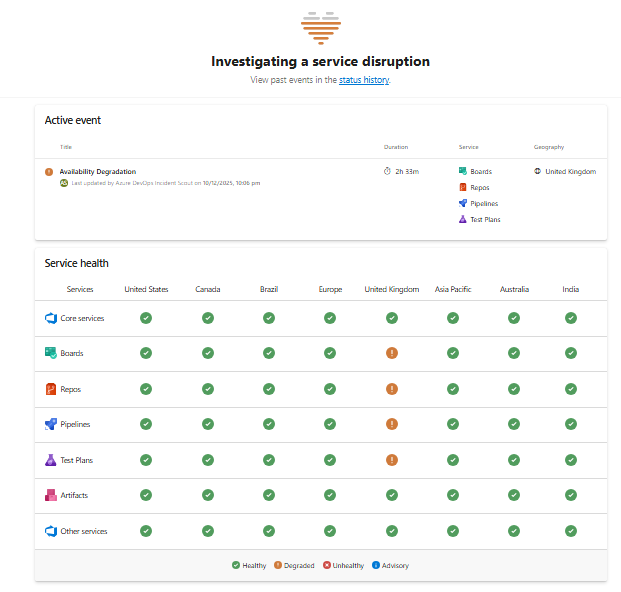Click Artifacts healthy status for Australia
621x592 pixels.
click(514, 495)
